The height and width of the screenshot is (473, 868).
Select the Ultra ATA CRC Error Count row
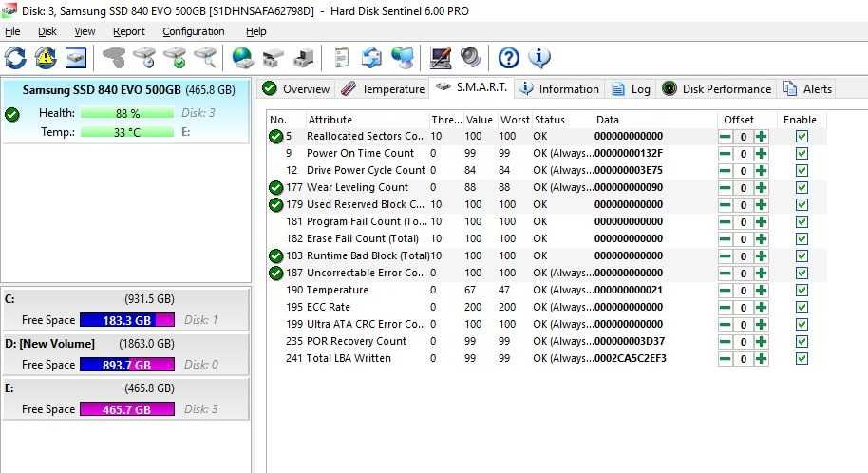tap(547, 325)
